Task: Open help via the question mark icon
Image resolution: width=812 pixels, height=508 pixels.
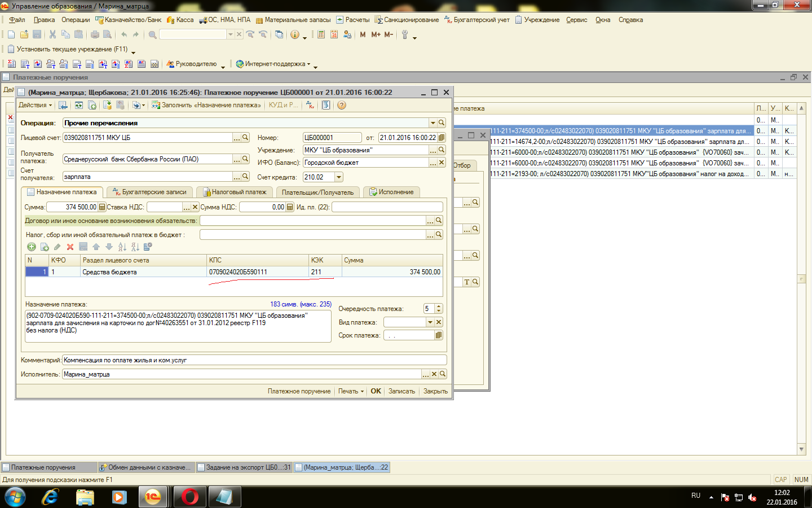Action: tap(341, 105)
